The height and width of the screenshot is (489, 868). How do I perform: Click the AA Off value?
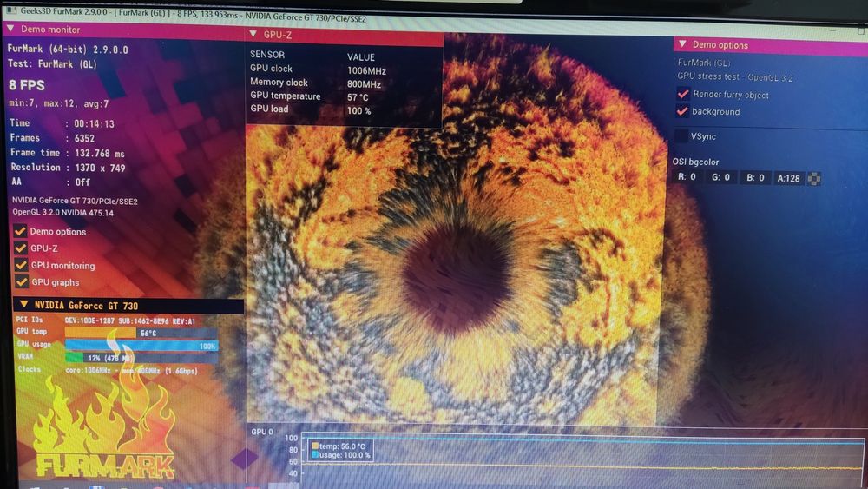[82, 182]
